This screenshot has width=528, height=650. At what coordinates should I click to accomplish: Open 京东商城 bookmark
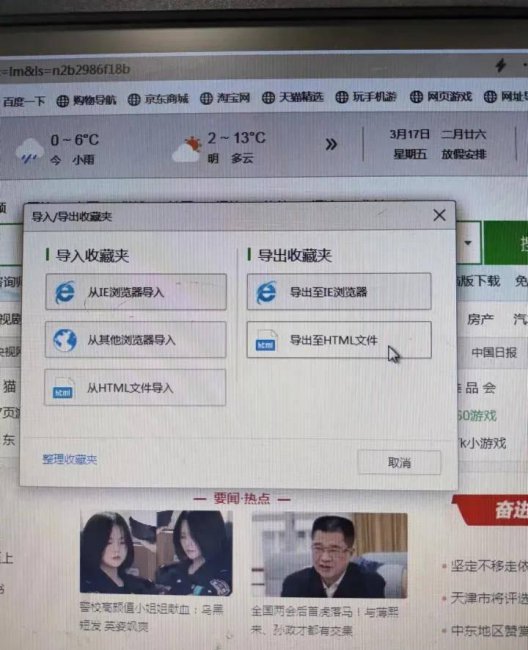(158, 99)
